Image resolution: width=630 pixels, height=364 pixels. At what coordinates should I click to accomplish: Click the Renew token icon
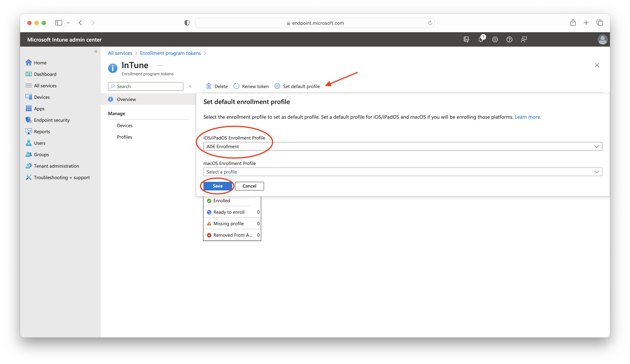[236, 86]
